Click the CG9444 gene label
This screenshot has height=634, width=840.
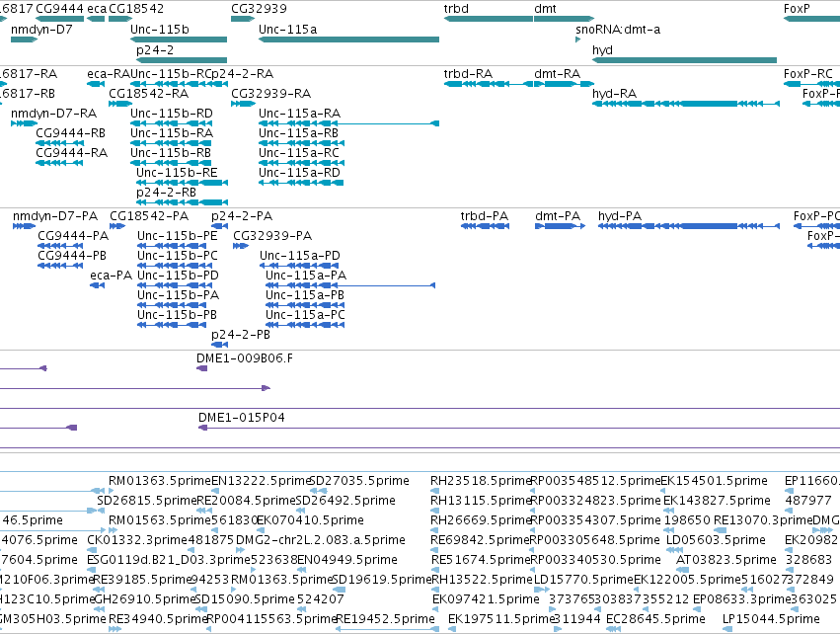(59, 9)
